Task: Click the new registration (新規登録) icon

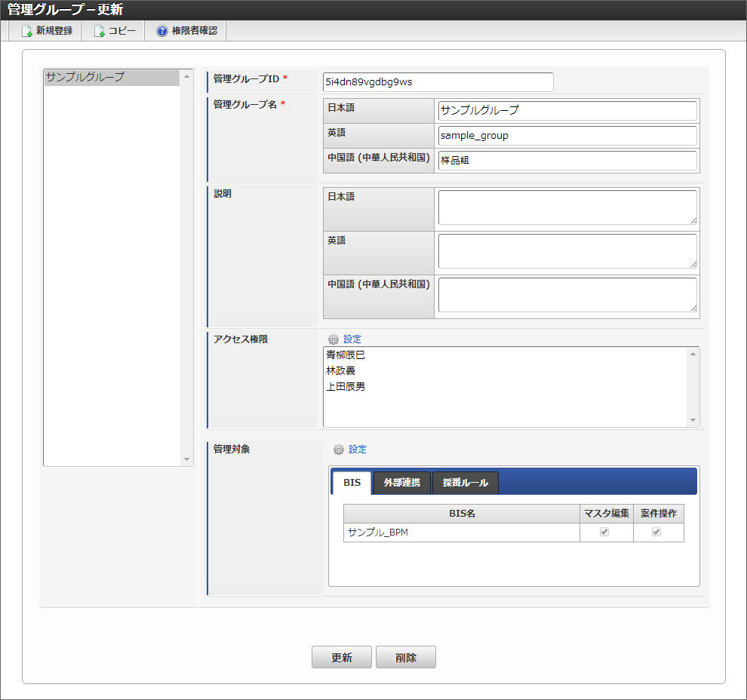Action: (27, 31)
